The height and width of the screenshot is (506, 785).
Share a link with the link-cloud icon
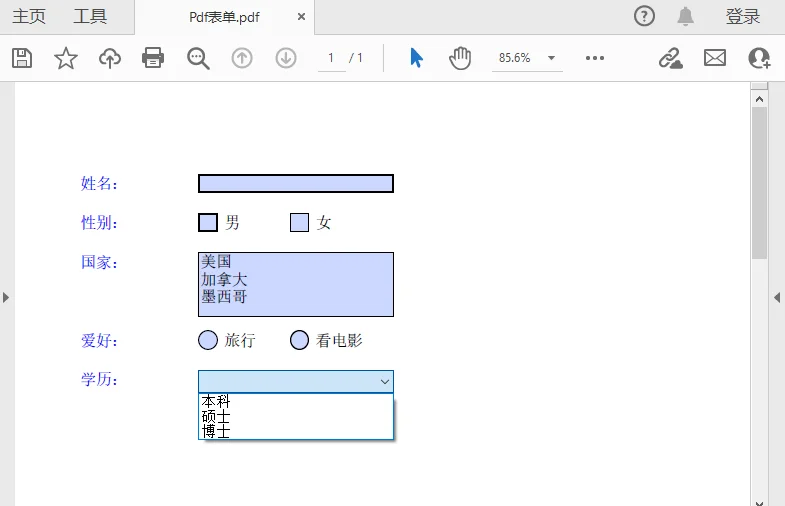coord(671,58)
